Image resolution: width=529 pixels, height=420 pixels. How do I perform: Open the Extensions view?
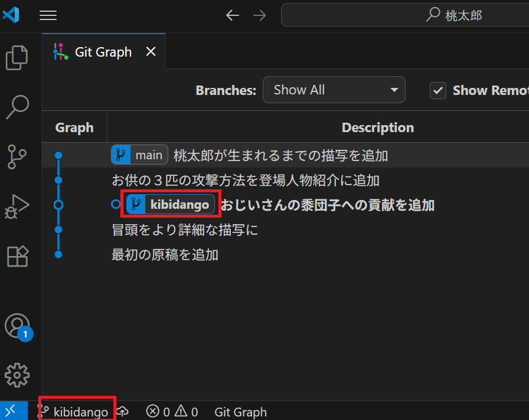pos(17,256)
